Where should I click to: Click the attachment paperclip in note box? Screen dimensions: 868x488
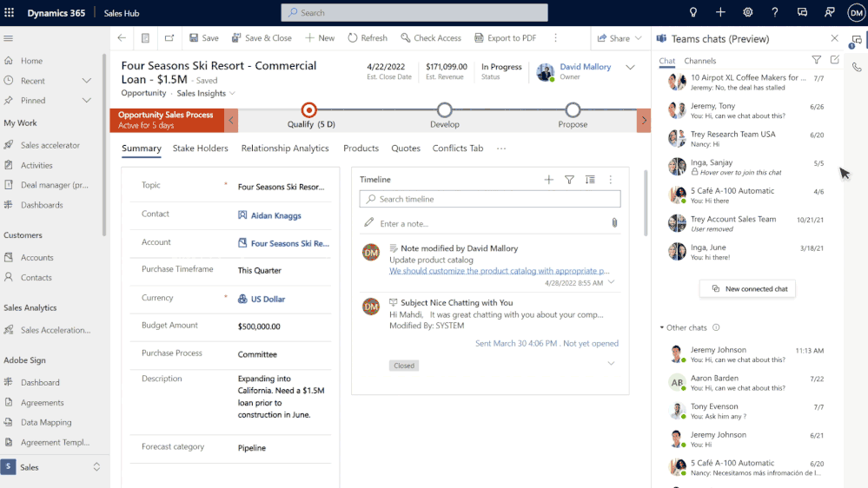[x=614, y=223]
